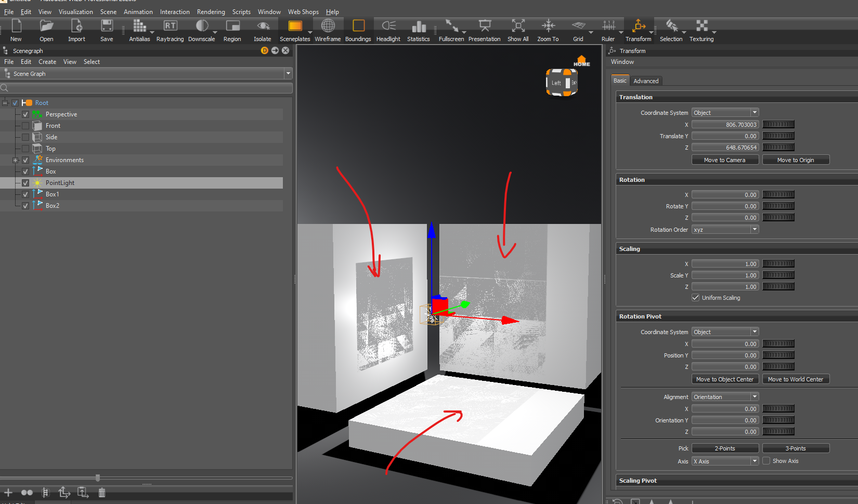
Task: Uncheck the Perspective camera checkbox
Action: 25,114
